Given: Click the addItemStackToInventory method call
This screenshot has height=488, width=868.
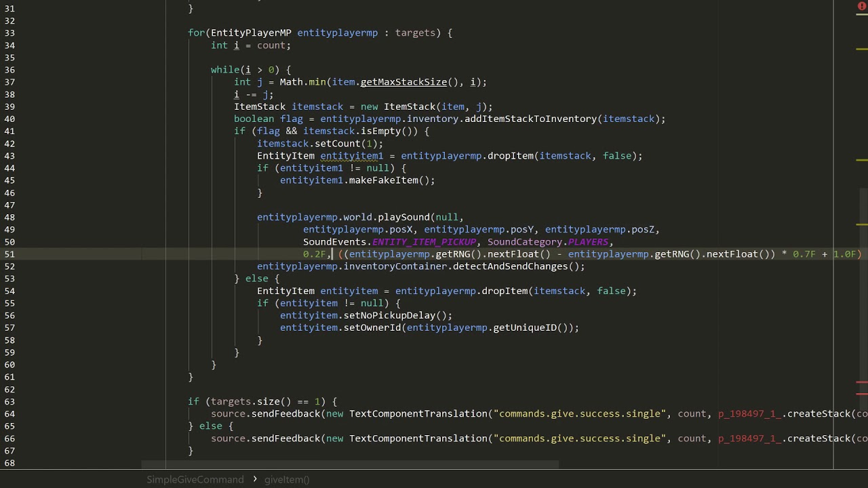Looking at the screenshot, I should (530, 119).
